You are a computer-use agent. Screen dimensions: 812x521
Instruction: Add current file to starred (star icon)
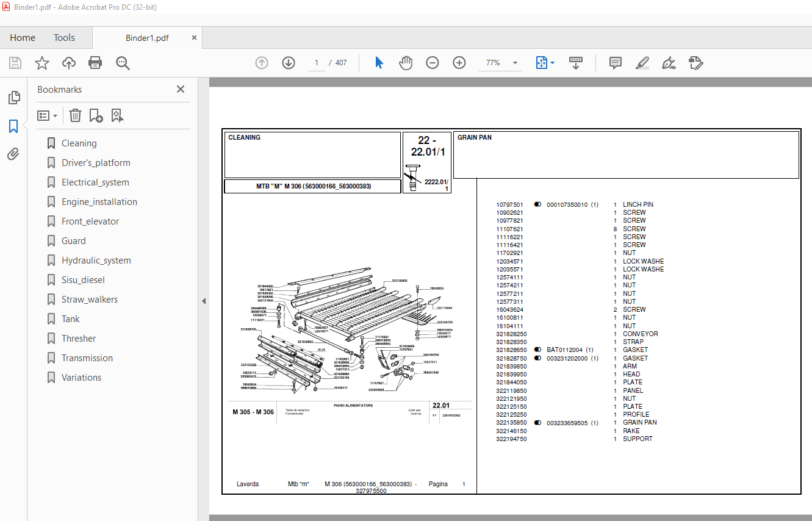[x=42, y=63]
